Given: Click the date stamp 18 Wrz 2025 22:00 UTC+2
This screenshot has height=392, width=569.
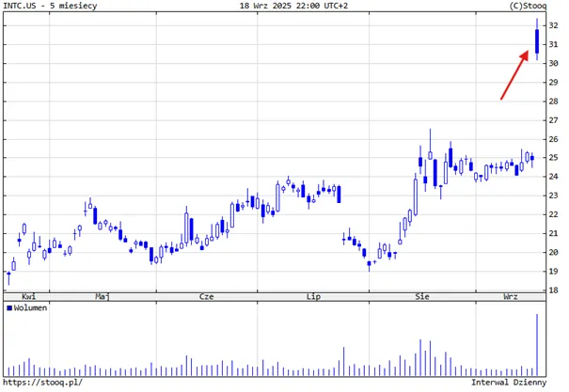Looking at the screenshot, I should tap(293, 6).
